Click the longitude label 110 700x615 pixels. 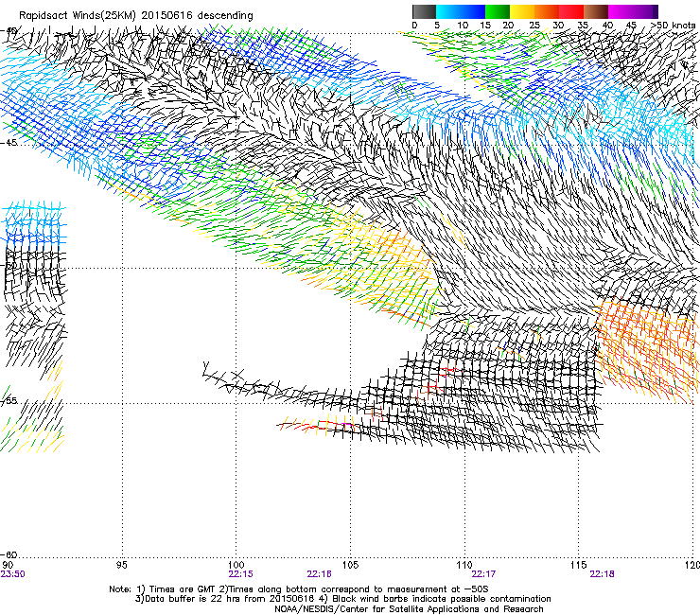tap(464, 565)
